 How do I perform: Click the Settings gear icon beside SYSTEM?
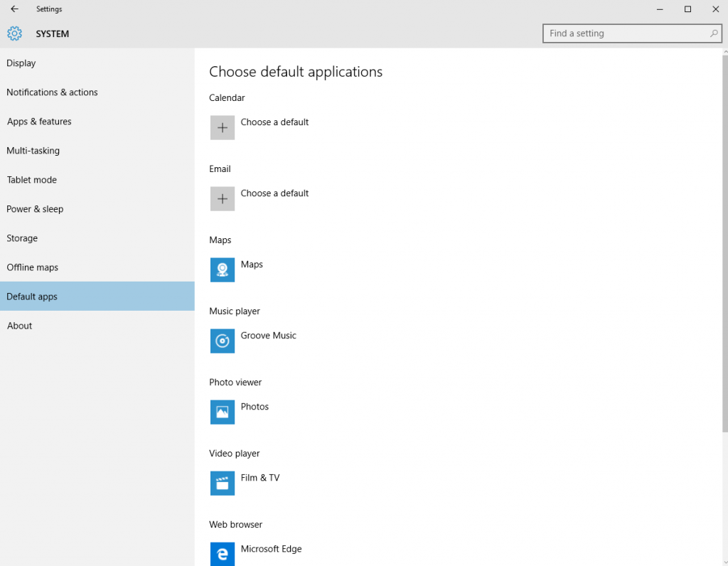(x=14, y=33)
